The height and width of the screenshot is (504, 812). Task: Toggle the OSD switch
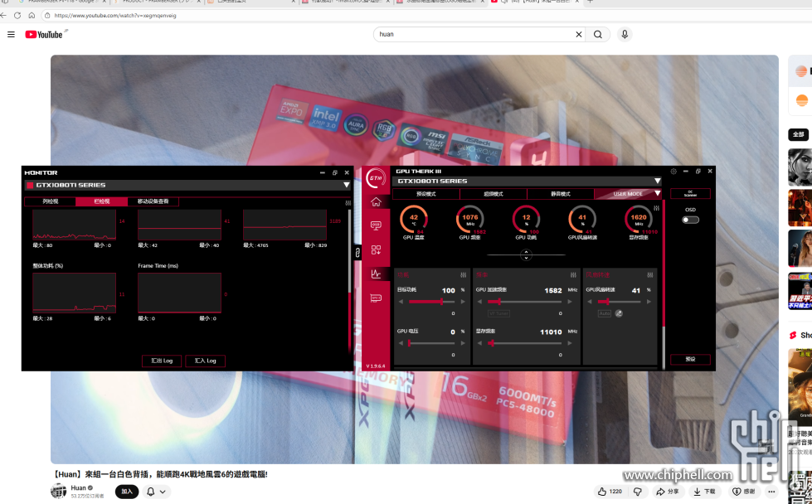point(690,220)
